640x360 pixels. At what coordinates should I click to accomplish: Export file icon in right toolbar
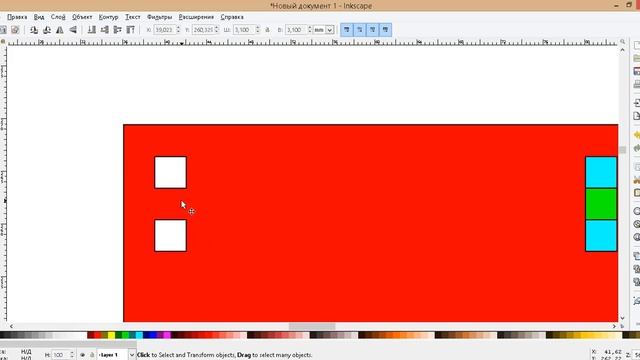637,116
